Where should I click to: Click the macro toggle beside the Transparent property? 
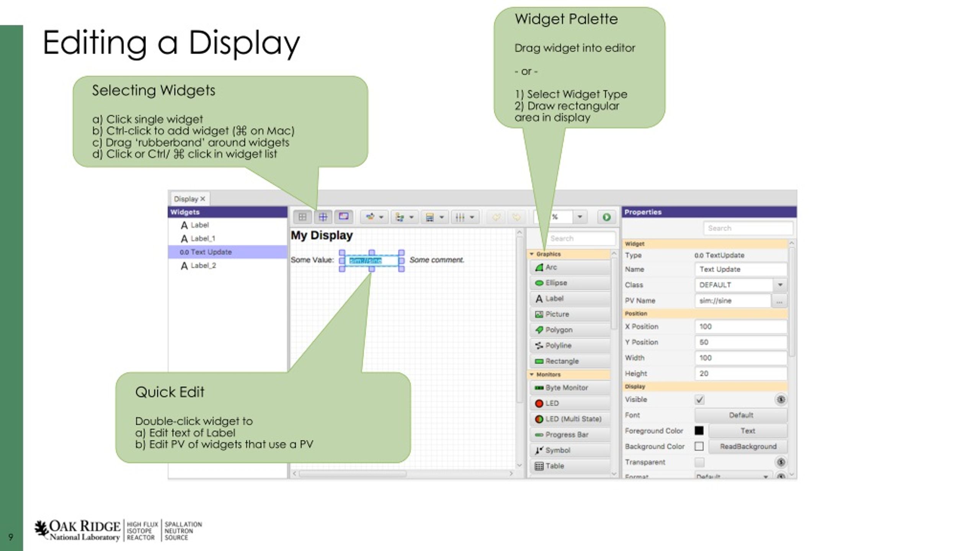coord(781,462)
